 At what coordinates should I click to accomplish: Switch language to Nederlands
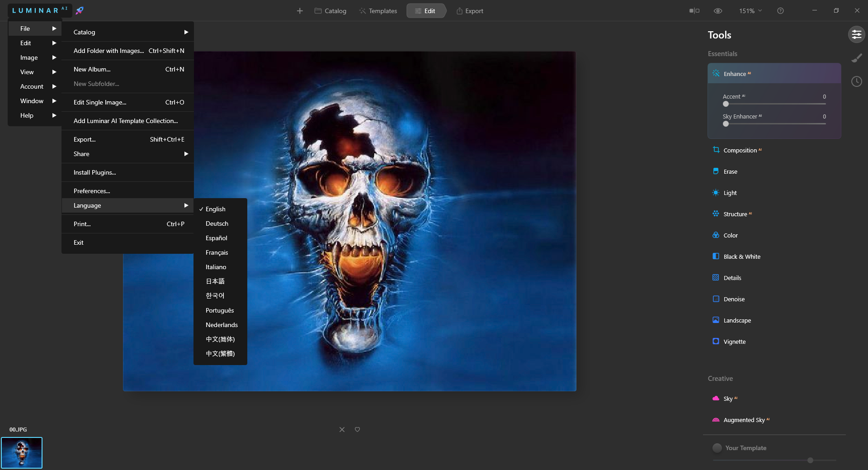[220, 325]
